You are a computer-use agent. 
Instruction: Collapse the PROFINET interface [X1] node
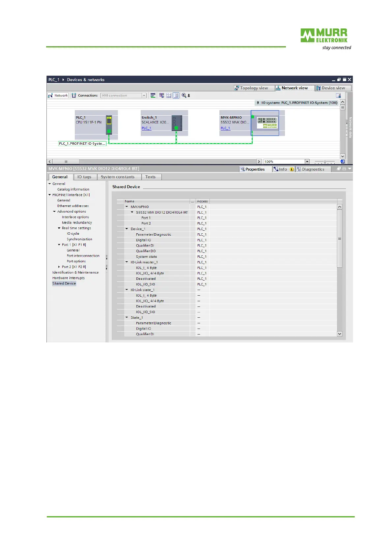point(50,195)
